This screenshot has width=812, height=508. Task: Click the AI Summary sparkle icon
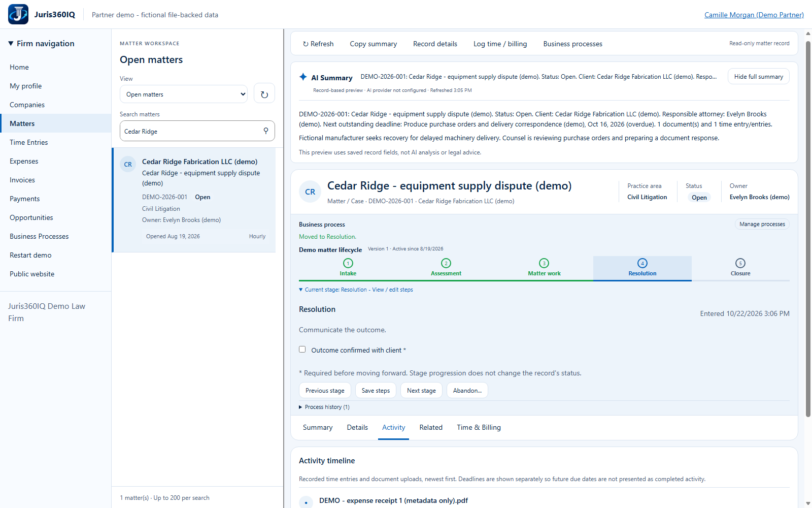coord(303,77)
